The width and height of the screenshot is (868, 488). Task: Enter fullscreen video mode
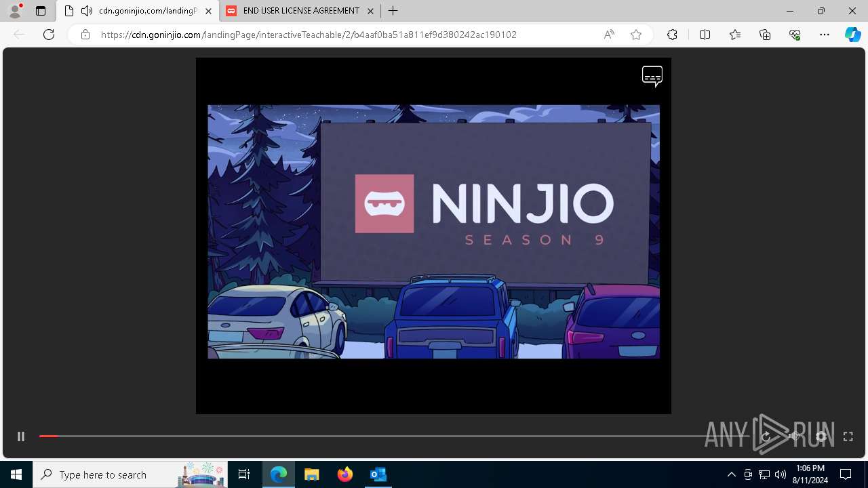point(848,436)
